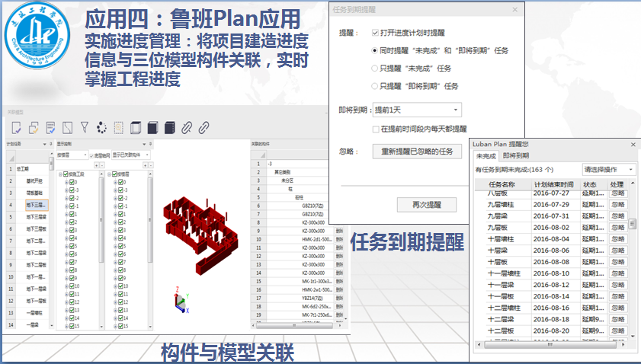Select radio 同时提醒“未完成”和“即将到期”任务
The height and width of the screenshot is (364, 641).
(374, 51)
